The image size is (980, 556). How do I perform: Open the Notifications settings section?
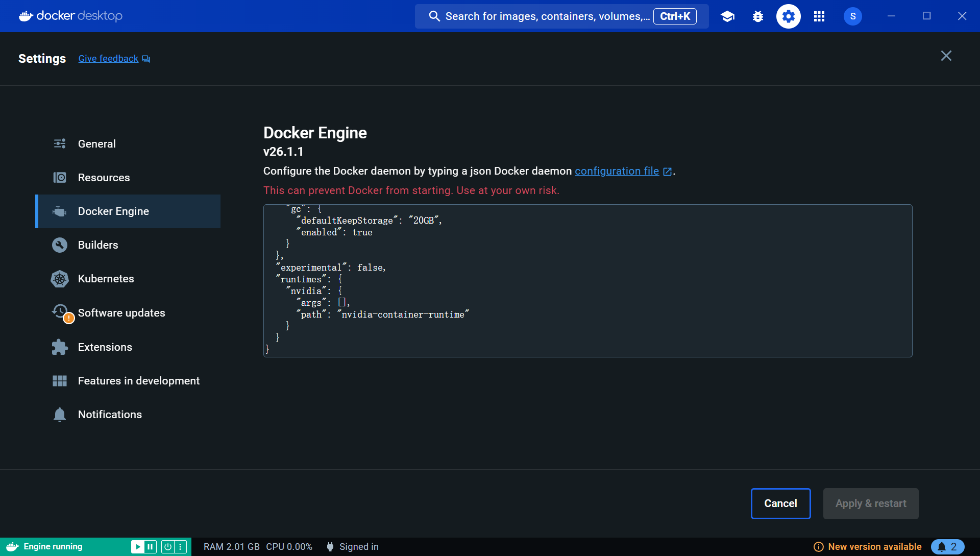128,415
